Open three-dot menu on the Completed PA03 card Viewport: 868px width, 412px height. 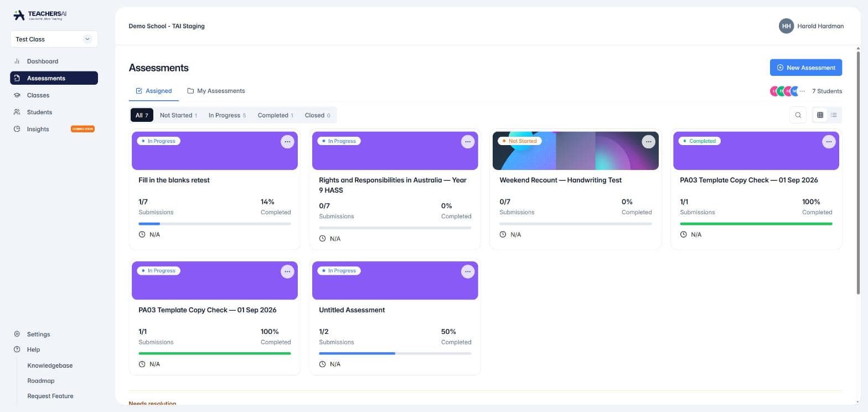click(x=829, y=142)
